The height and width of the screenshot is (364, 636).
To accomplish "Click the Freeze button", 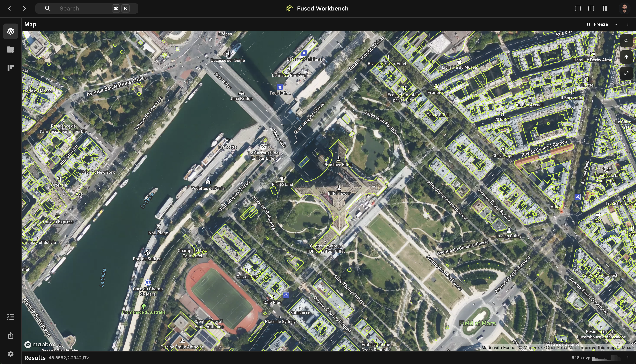I will click(598, 24).
